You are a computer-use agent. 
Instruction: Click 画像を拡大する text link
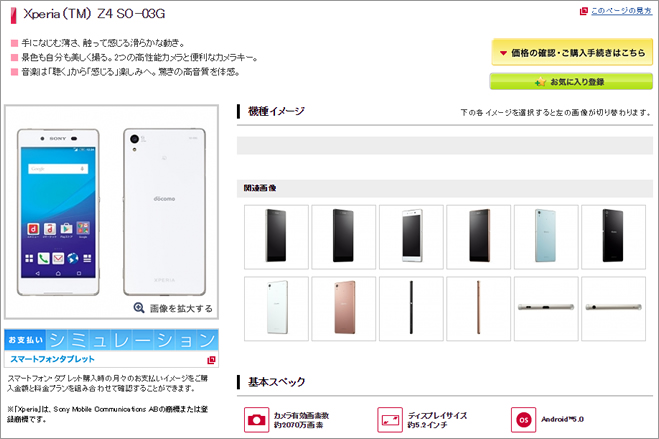click(x=181, y=308)
